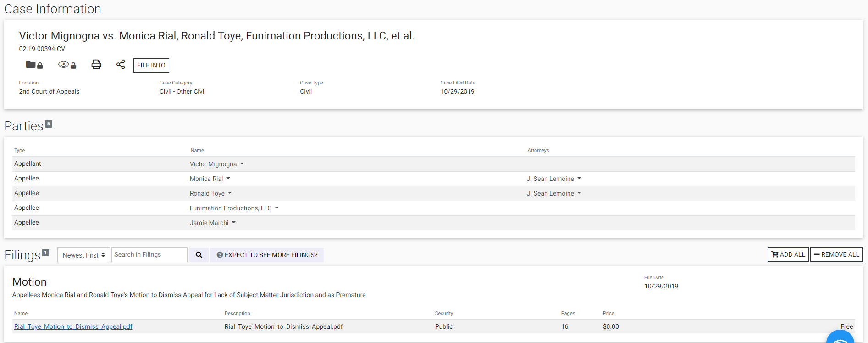Click Civil - Other Civil category value
Screen dimensions: 868x343
[182, 91]
